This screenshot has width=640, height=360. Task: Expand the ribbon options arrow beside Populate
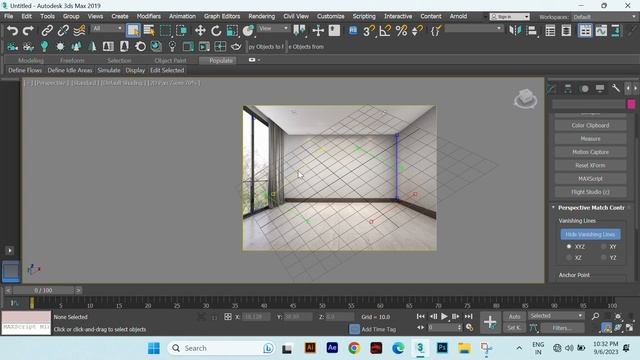point(254,60)
